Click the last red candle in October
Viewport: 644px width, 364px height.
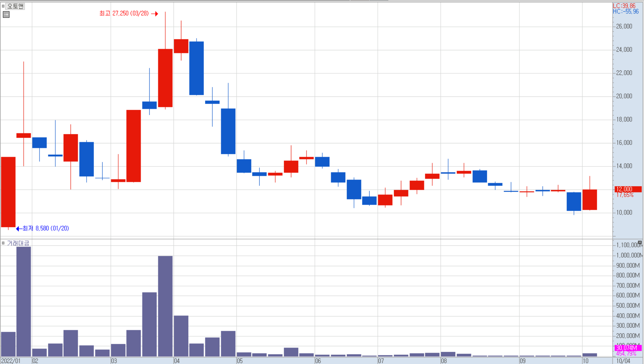[589, 200]
